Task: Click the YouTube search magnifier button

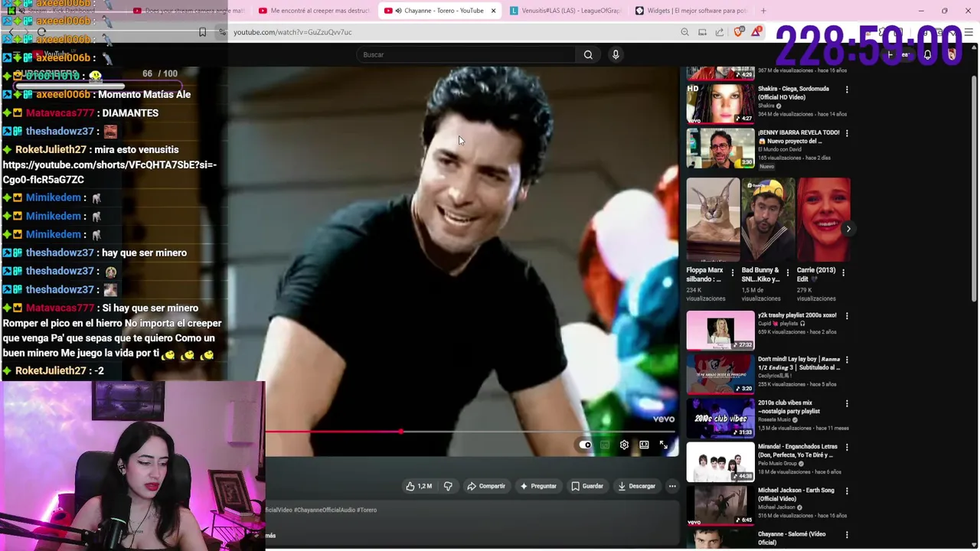Action: [x=588, y=54]
